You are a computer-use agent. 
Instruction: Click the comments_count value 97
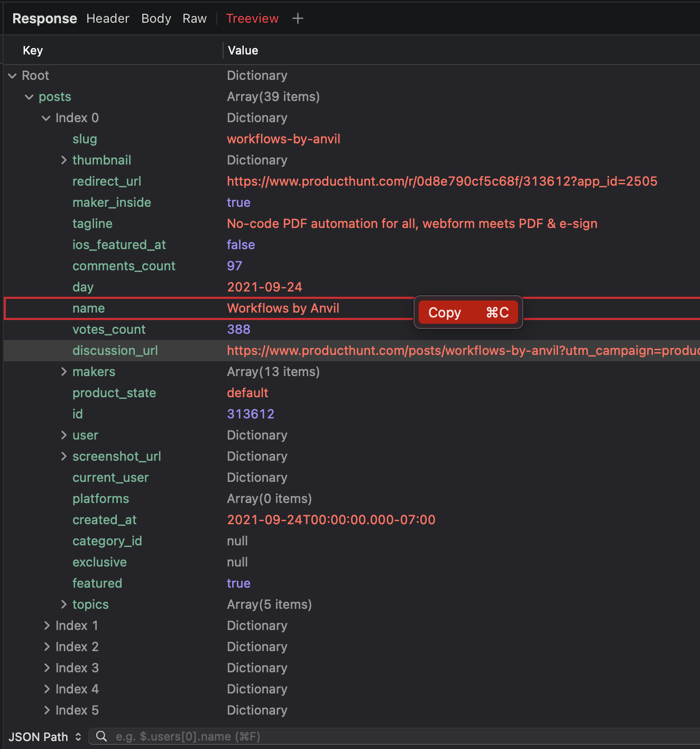click(234, 266)
